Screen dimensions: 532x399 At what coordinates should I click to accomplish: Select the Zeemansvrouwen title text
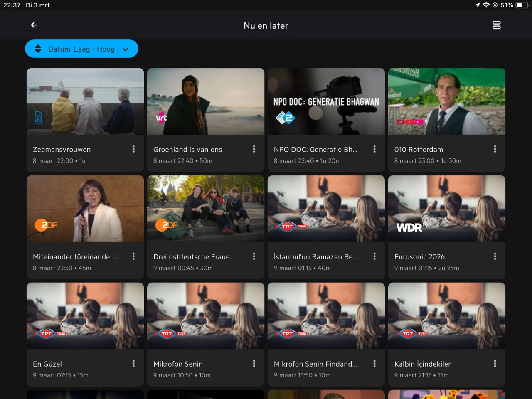[x=62, y=150]
